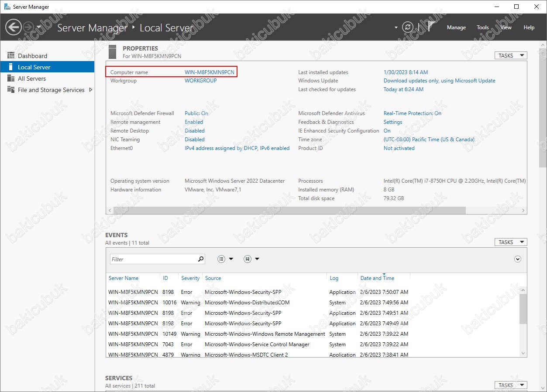Image resolution: width=547 pixels, height=392 pixels.
Task: Click the All Servers icon
Action: pyautogui.click(x=11, y=78)
